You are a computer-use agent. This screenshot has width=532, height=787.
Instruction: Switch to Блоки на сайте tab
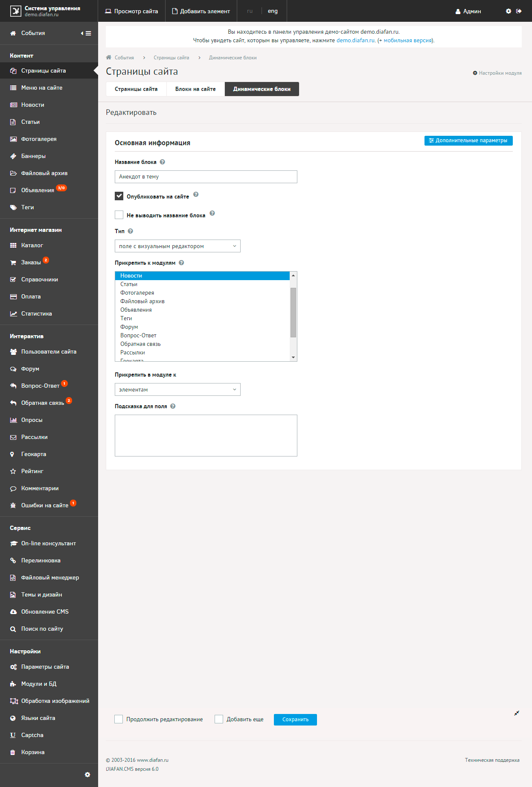tap(195, 89)
